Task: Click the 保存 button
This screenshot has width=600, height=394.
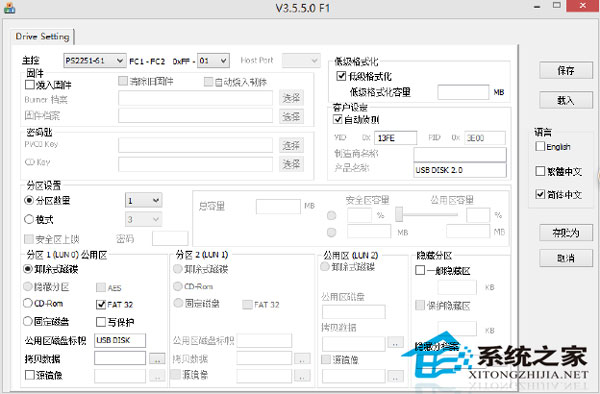Action: click(x=566, y=70)
